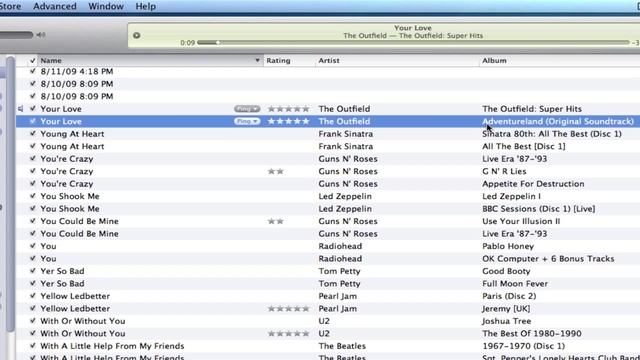Uncheck Young At Heart Sinatra 80th checkbox
The image size is (640, 360).
[33, 134]
